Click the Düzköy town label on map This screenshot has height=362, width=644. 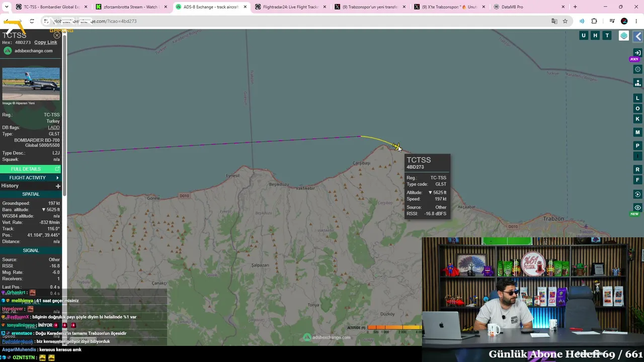387,314
